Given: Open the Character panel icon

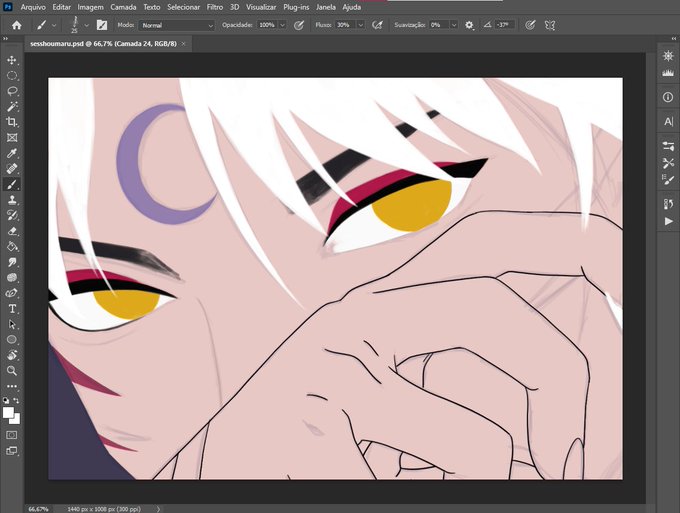Looking at the screenshot, I should coord(668,122).
